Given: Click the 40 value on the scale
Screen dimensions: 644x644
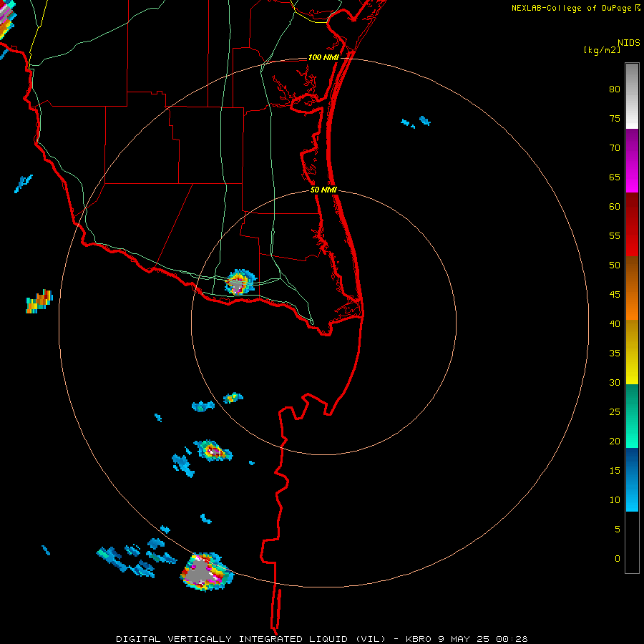Looking at the screenshot, I should pos(615,323).
